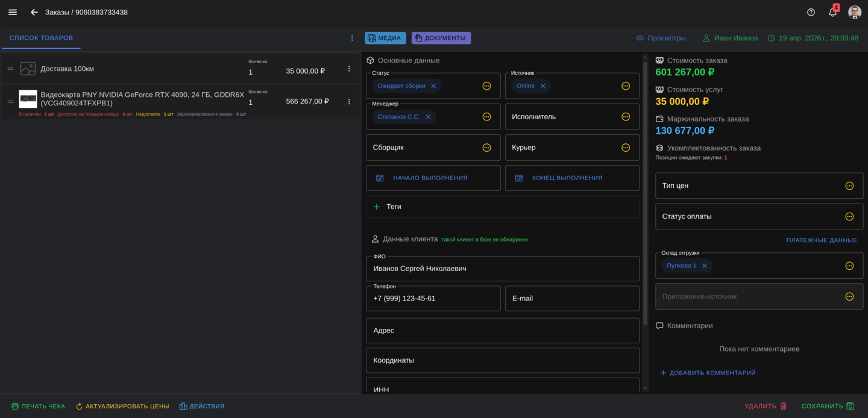This screenshot has height=418, width=868.
Task: Click the Адрес input field
Action: click(x=502, y=331)
